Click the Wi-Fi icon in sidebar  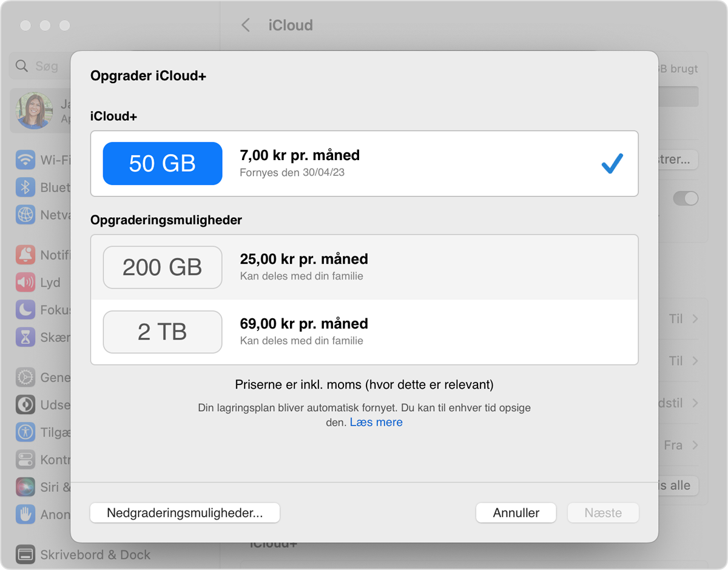(x=25, y=160)
